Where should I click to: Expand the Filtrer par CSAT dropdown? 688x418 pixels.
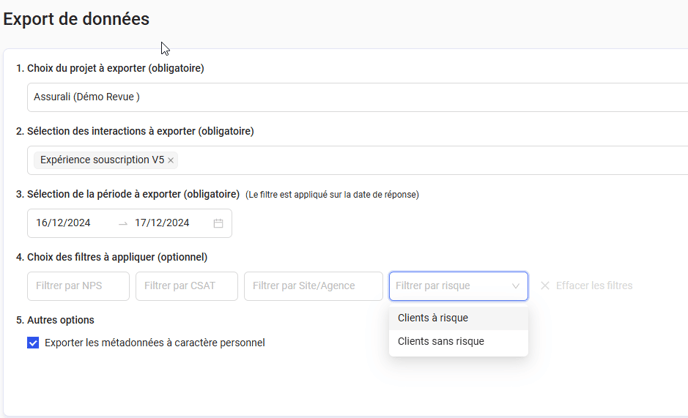click(x=187, y=286)
